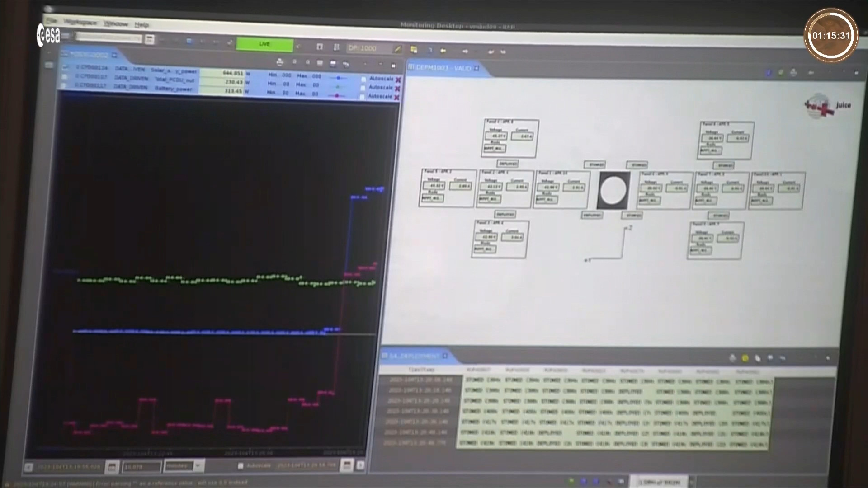Open the Help menu
Screen dimensions: 868x488
142,25
